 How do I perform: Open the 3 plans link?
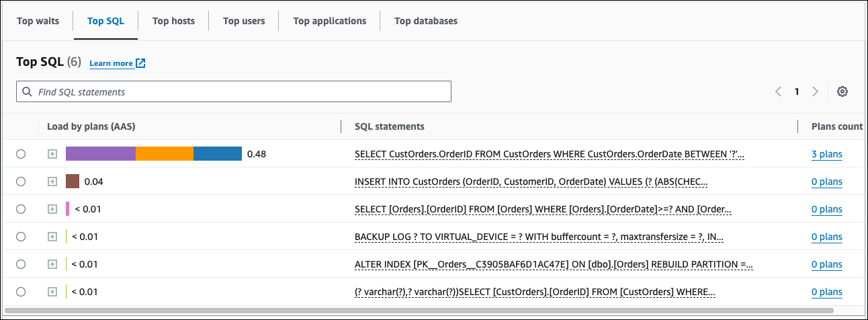[826, 154]
